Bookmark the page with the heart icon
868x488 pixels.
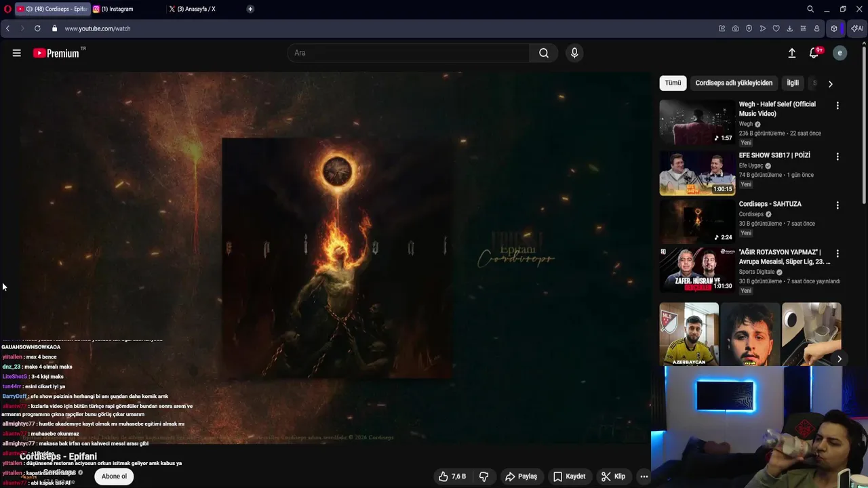[776, 28]
